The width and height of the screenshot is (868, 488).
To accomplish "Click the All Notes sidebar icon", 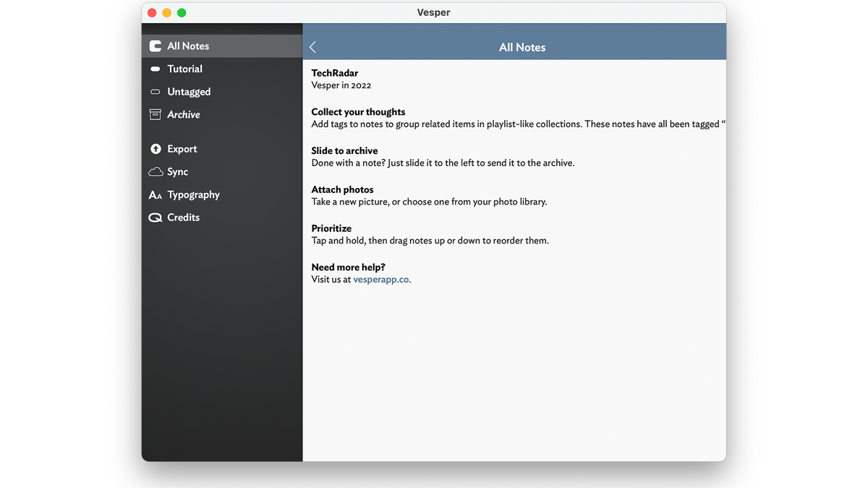I will point(155,46).
